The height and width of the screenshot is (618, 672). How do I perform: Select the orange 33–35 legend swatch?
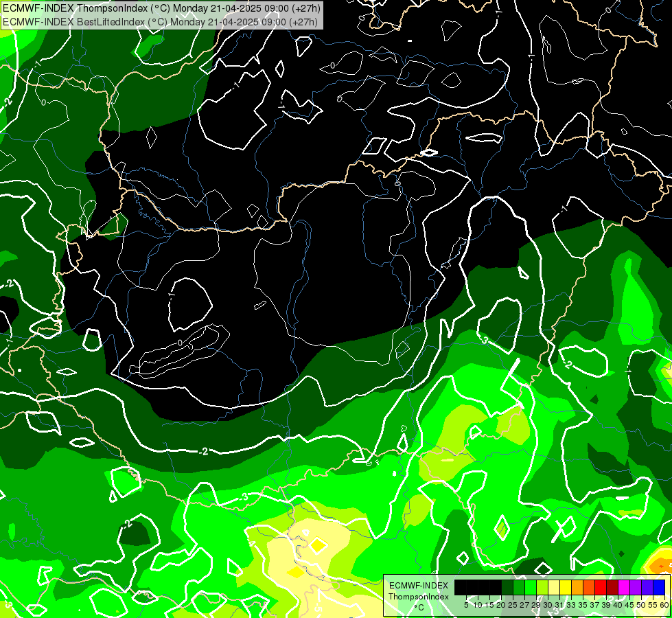[x=577, y=588]
